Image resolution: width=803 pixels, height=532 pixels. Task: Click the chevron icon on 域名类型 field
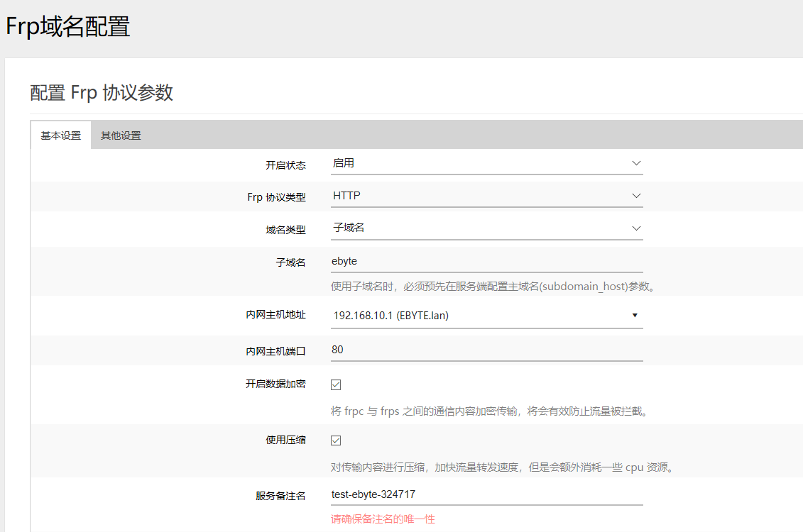click(x=637, y=227)
